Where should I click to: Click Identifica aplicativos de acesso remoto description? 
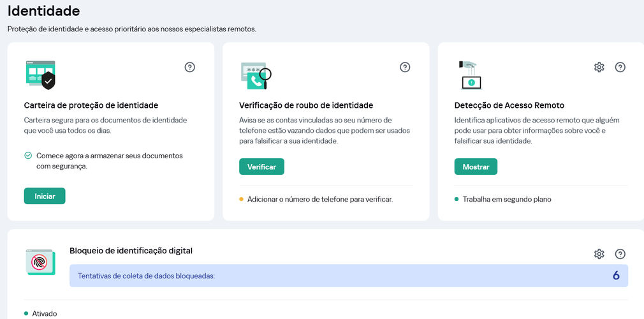(x=537, y=130)
